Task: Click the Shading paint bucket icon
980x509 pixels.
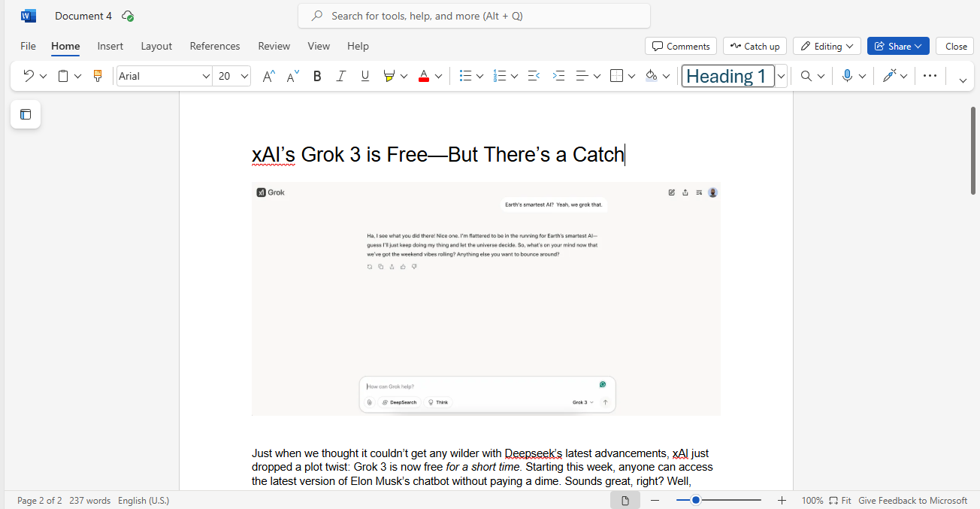Action: [x=652, y=76]
